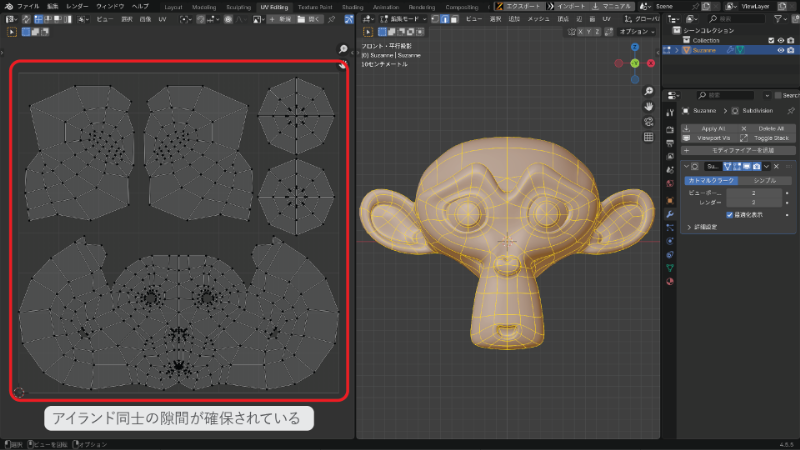Click the red X axis gizmo ball
This screenshot has width=800, height=450.
point(651,63)
